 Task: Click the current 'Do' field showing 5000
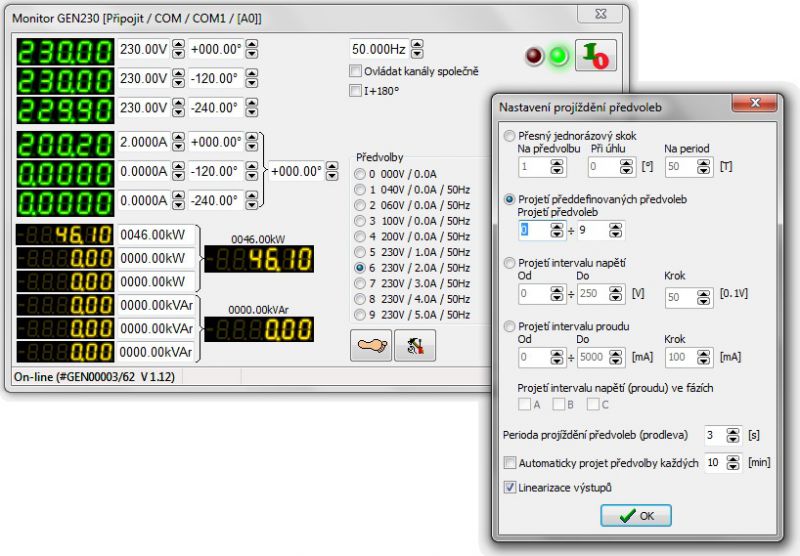[593, 357]
